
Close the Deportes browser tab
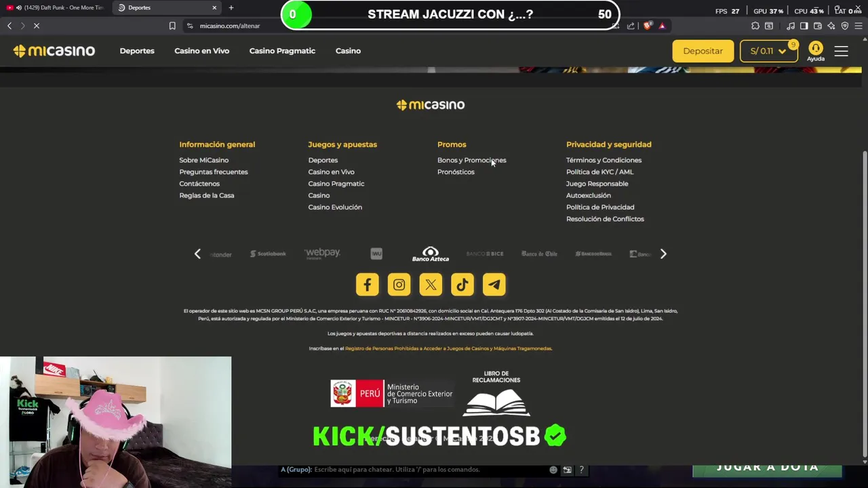[214, 7]
